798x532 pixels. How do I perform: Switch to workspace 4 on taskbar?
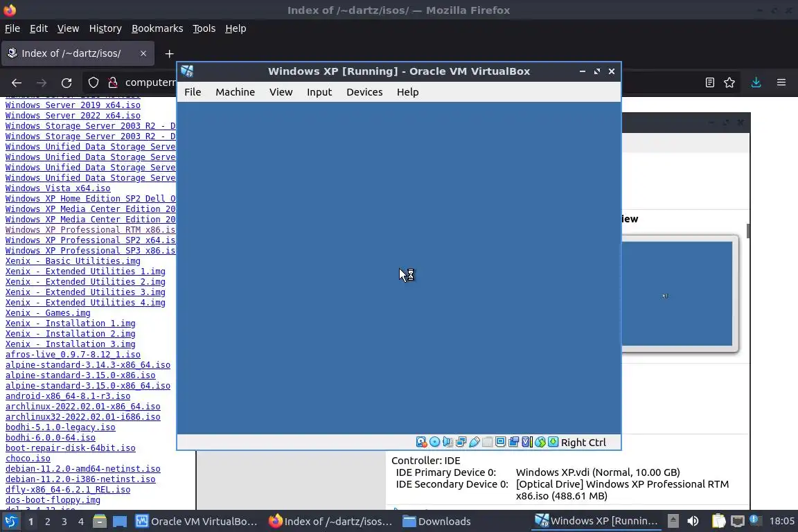click(x=80, y=522)
